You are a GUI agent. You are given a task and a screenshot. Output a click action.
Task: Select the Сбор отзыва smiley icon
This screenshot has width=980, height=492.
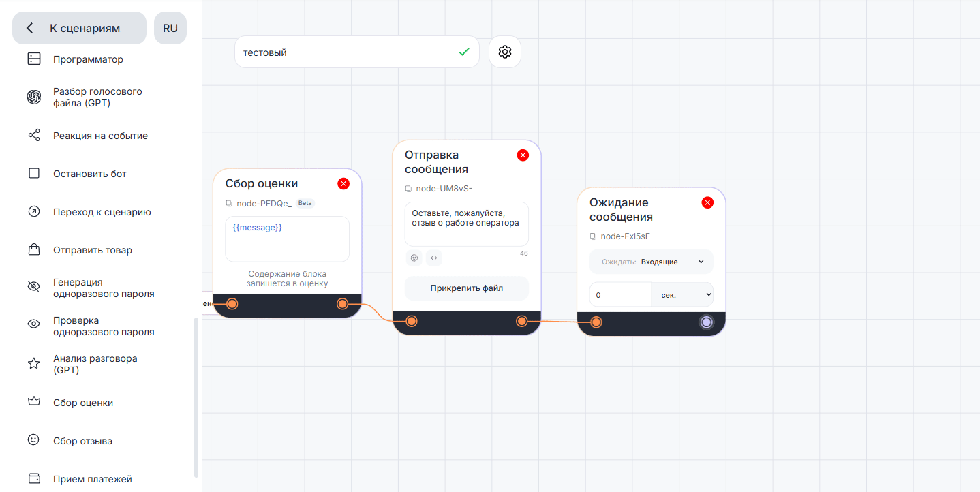tap(34, 440)
